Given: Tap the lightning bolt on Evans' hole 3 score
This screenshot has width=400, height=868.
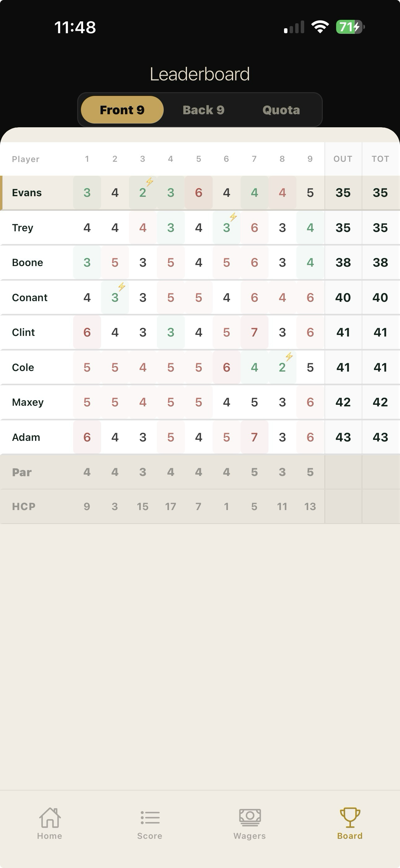Looking at the screenshot, I should (149, 182).
